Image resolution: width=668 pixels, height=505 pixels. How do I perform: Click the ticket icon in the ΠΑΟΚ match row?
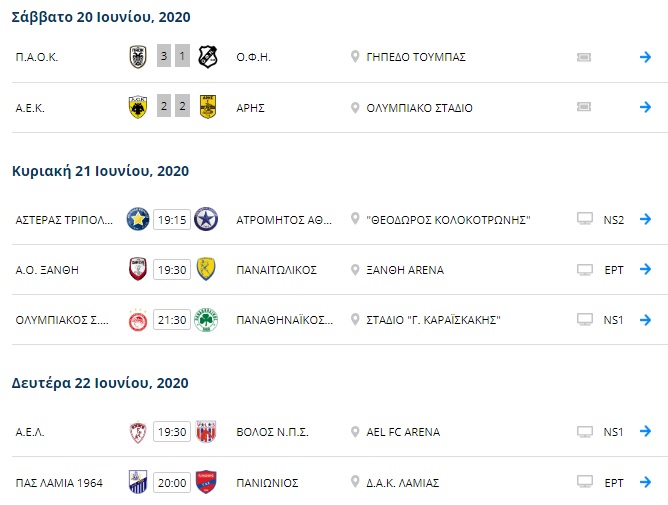coord(584,57)
